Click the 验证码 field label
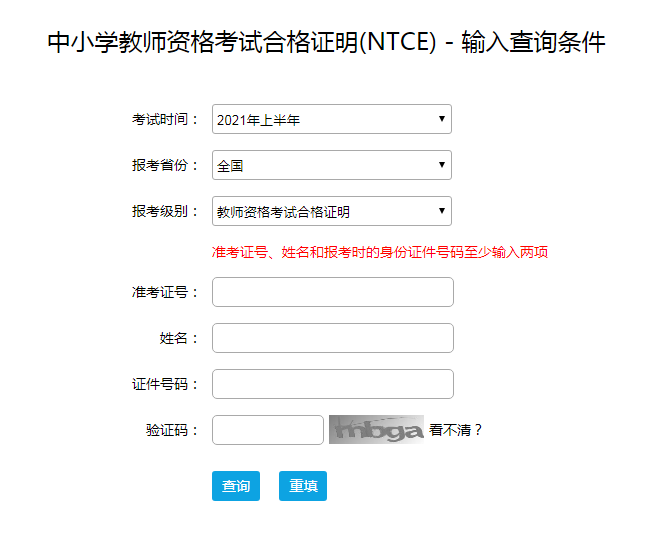 [x=172, y=430]
